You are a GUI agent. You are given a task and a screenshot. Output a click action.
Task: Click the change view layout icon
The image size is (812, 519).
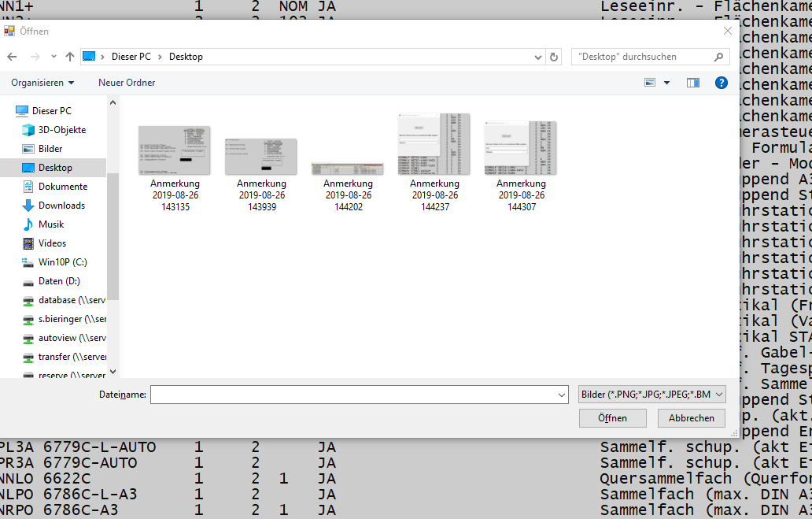click(650, 83)
